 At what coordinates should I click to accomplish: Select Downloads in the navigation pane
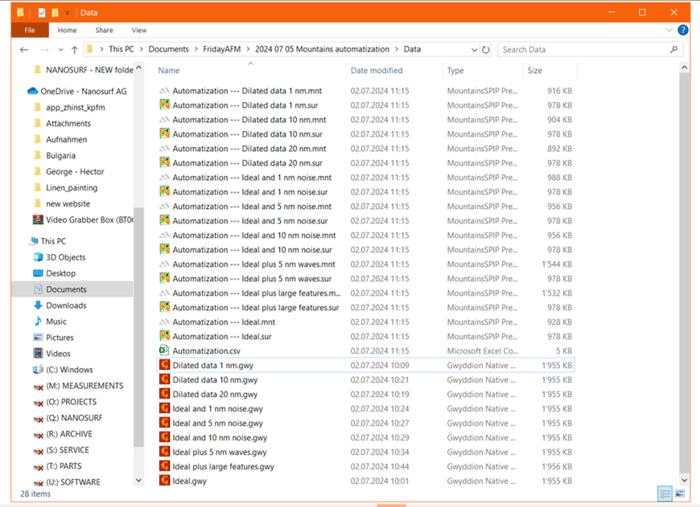66,305
